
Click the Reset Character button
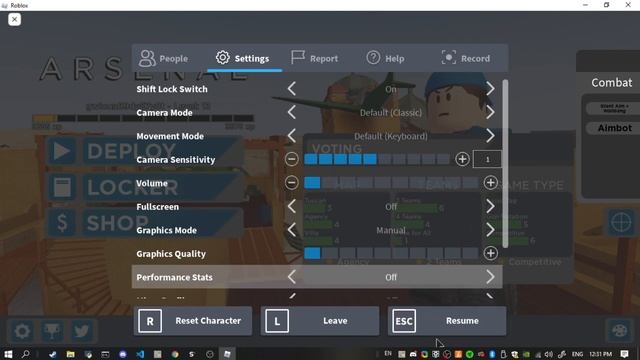[193, 321]
